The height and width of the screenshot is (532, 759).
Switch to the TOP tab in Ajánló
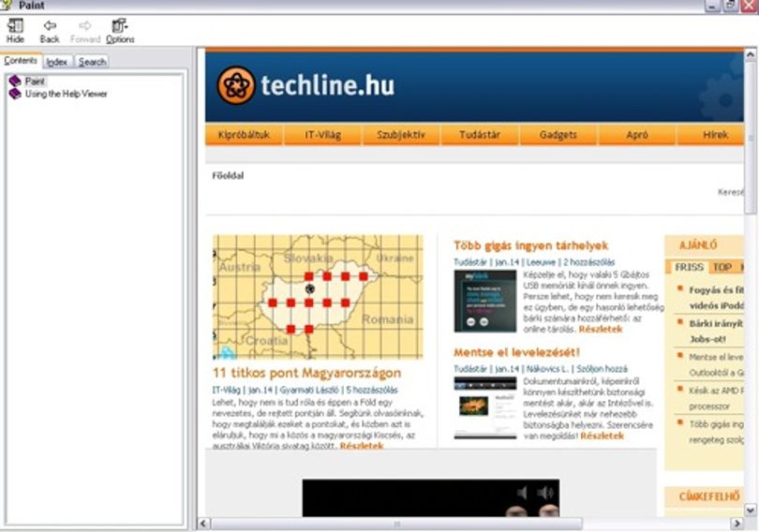(722, 268)
